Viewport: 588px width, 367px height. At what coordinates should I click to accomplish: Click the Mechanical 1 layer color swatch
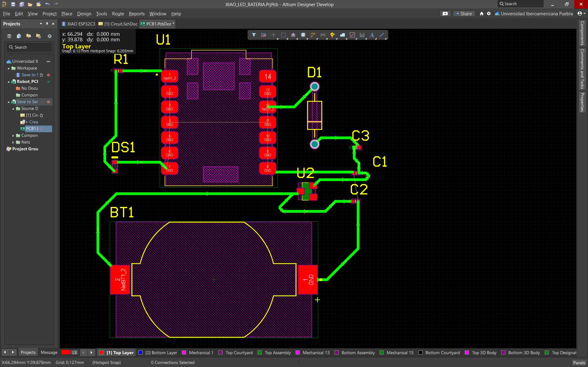tap(184, 352)
